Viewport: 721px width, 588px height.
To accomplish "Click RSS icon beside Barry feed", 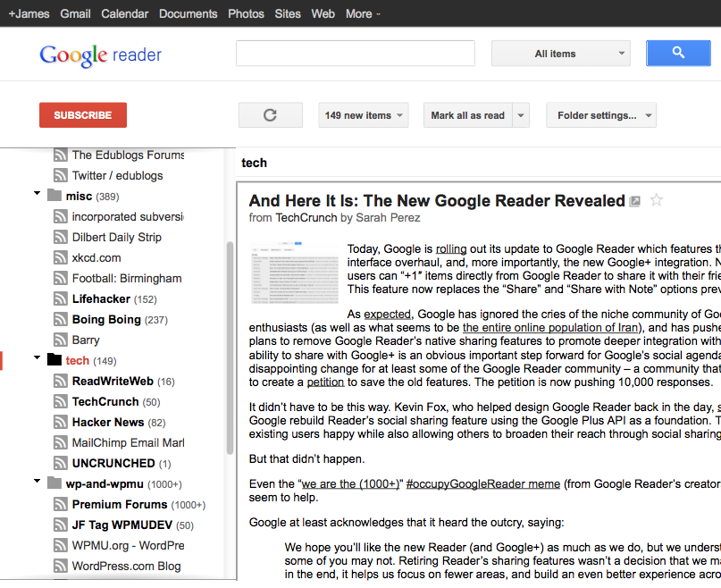I will coord(60,340).
